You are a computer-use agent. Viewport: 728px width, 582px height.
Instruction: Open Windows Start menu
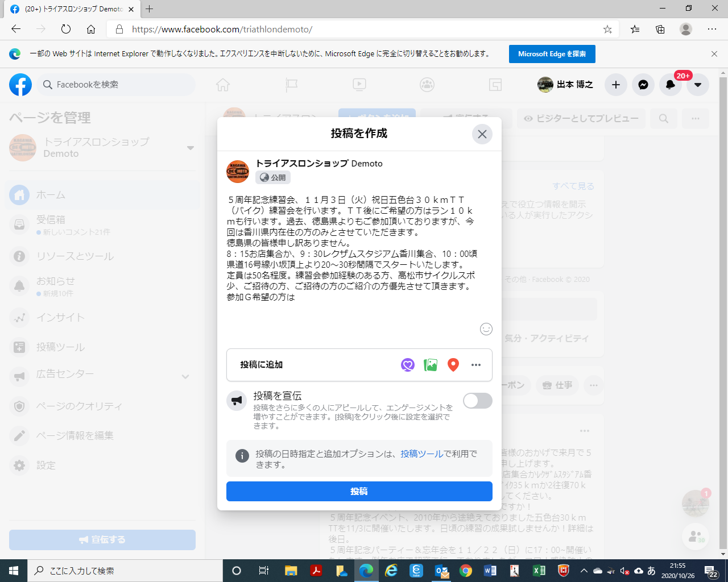pos(14,571)
